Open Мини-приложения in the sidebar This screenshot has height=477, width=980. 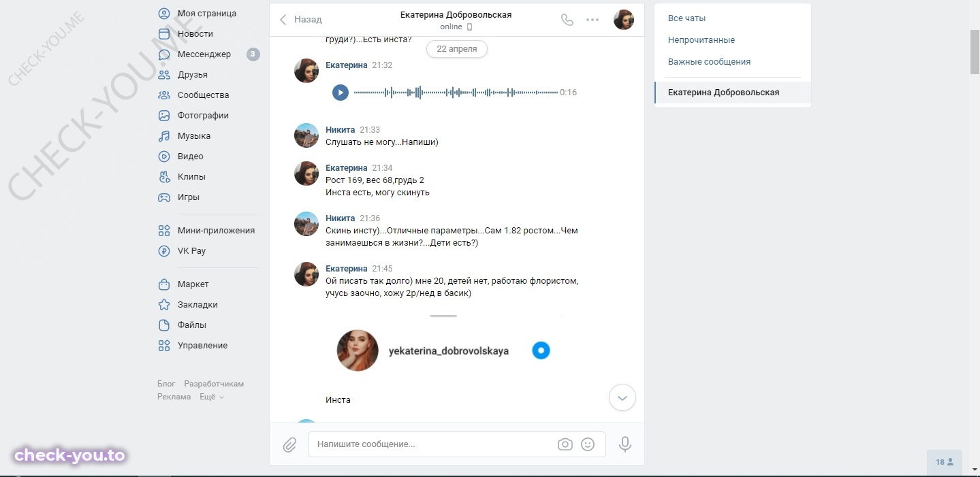tap(216, 231)
